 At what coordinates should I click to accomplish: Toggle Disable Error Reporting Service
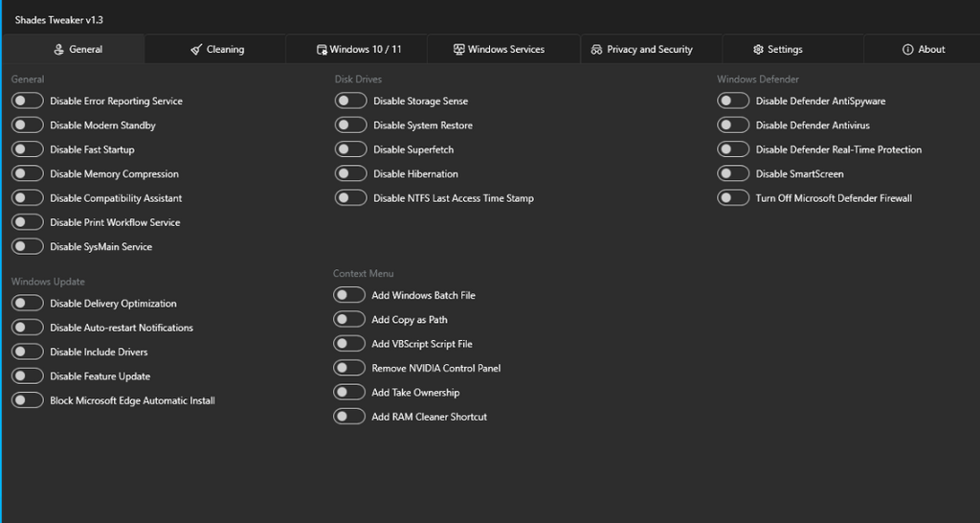click(28, 101)
